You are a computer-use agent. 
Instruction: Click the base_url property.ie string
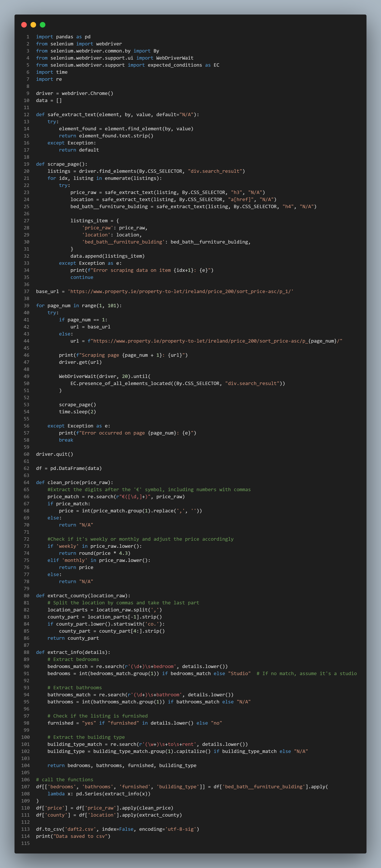181,291
